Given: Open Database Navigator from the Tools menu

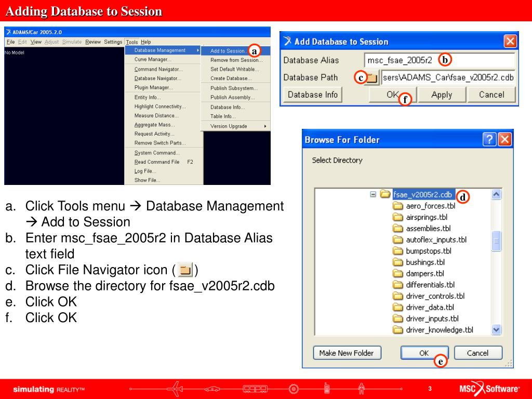Looking at the screenshot, I should pos(164,78).
